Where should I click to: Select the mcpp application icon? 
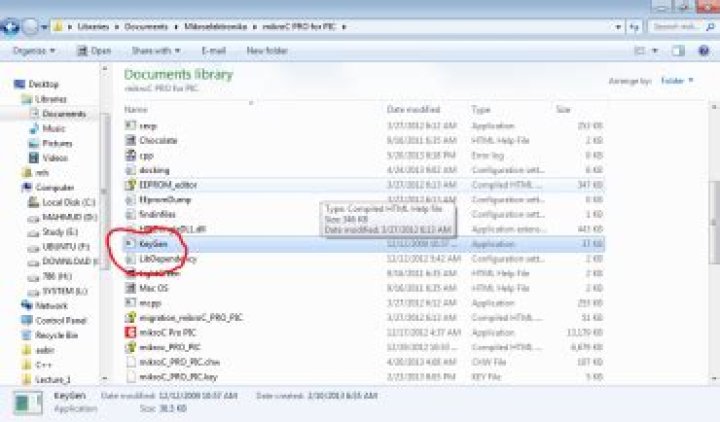click(131, 303)
